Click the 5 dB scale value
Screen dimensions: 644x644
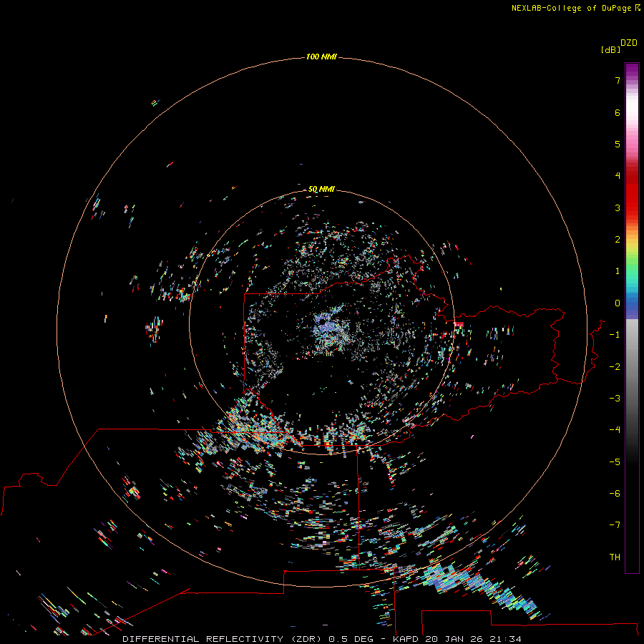[x=618, y=144]
